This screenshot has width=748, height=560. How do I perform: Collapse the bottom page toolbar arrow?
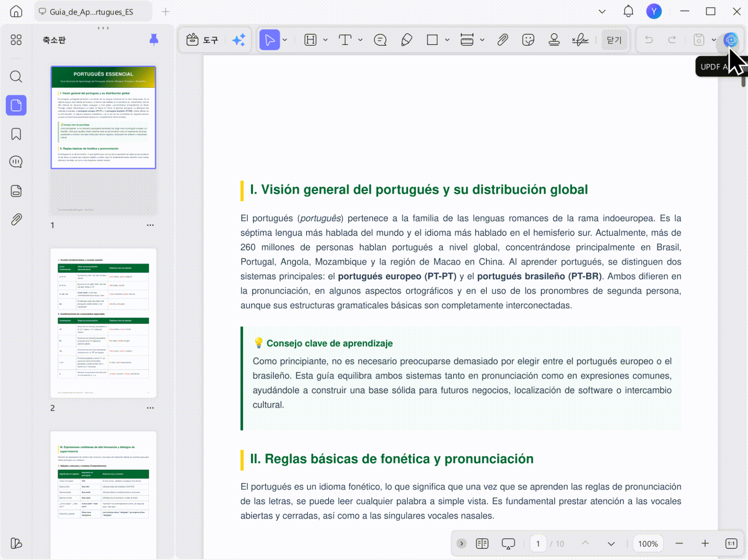(x=462, y=543)
